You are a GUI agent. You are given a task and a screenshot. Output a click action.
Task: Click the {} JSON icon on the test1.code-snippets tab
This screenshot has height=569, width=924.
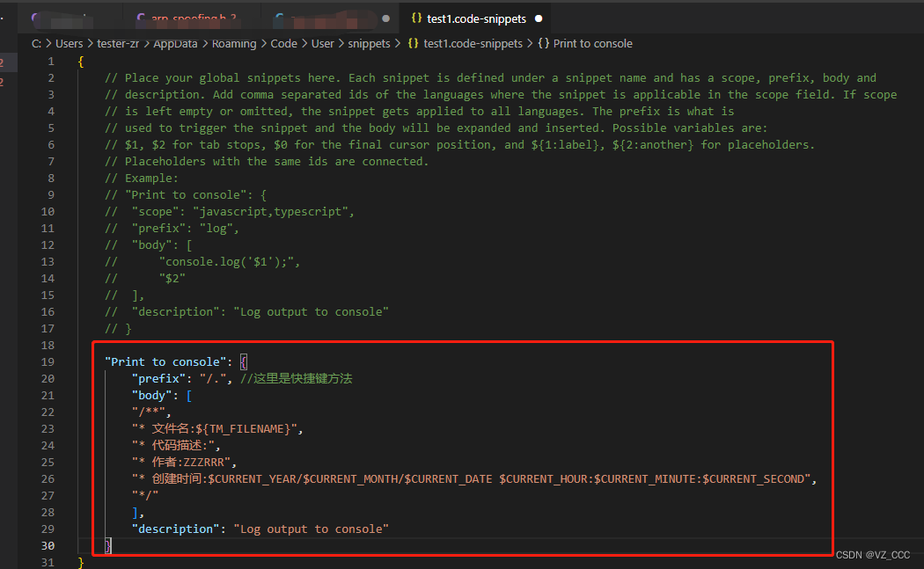click(416, 16)
